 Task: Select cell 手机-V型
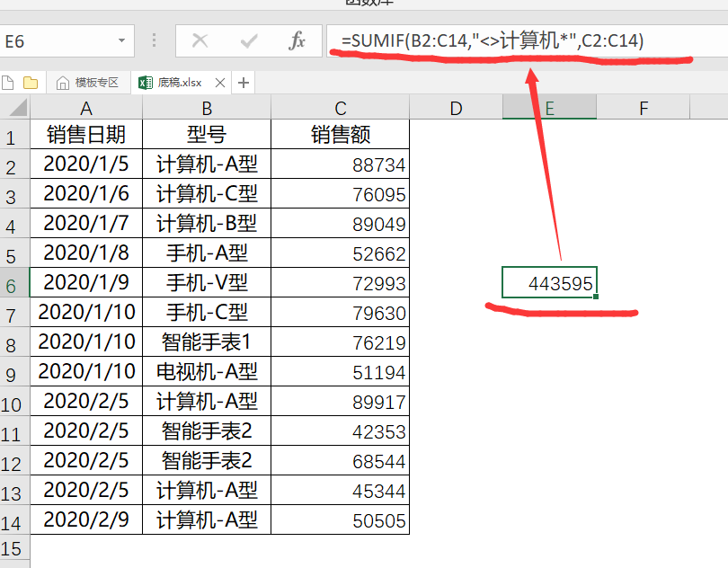coord(207,282)
